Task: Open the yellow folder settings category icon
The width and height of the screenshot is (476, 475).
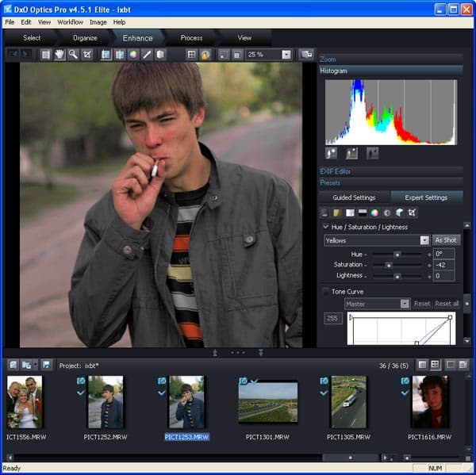Action: [x=337, y=213]
